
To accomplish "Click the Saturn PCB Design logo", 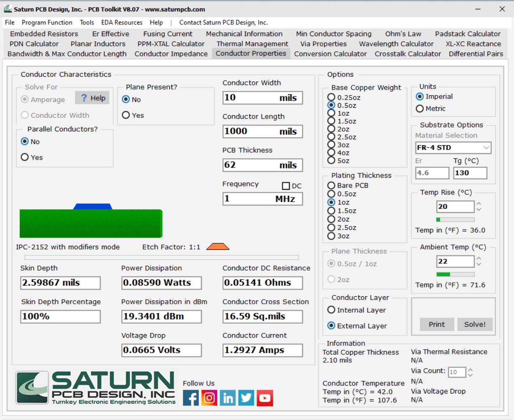I will click(x=96, y=388).
